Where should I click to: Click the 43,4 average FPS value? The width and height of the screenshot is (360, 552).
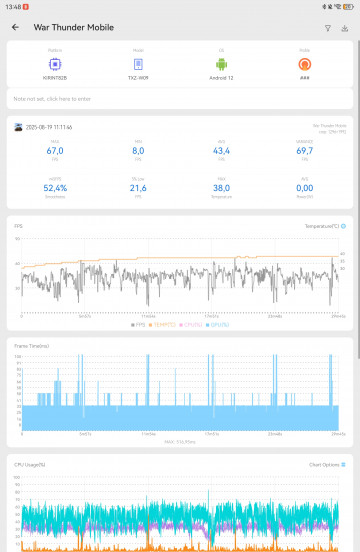click(221, 151)
